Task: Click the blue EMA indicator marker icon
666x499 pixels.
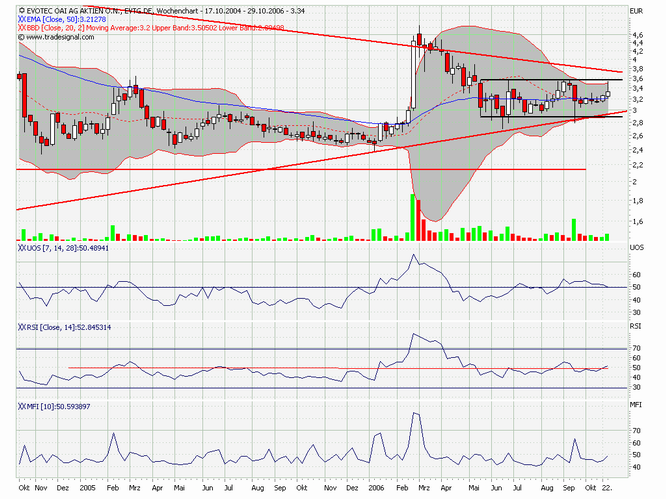Action: 21,20
